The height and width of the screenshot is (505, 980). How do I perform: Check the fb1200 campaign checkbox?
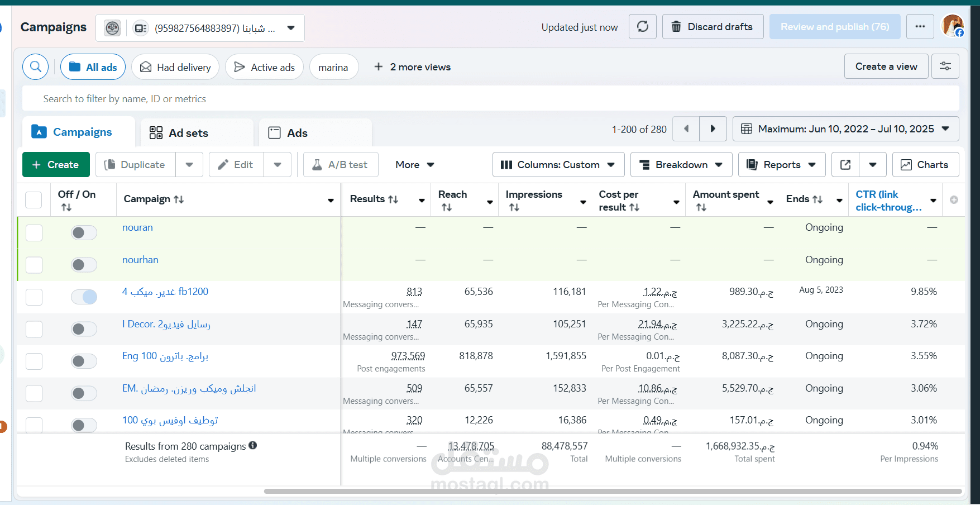click(x=34, y=297)
